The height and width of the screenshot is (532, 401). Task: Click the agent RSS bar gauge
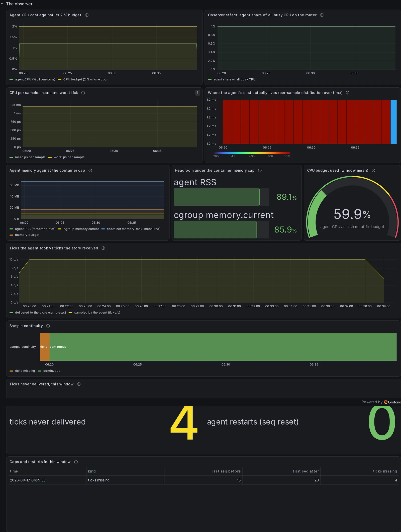[221, 197]
